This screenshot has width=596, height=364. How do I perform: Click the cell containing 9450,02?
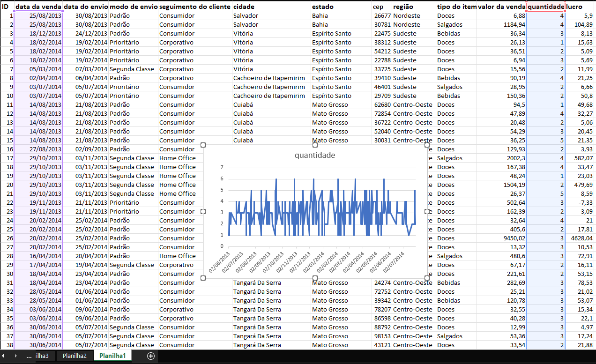502,238
